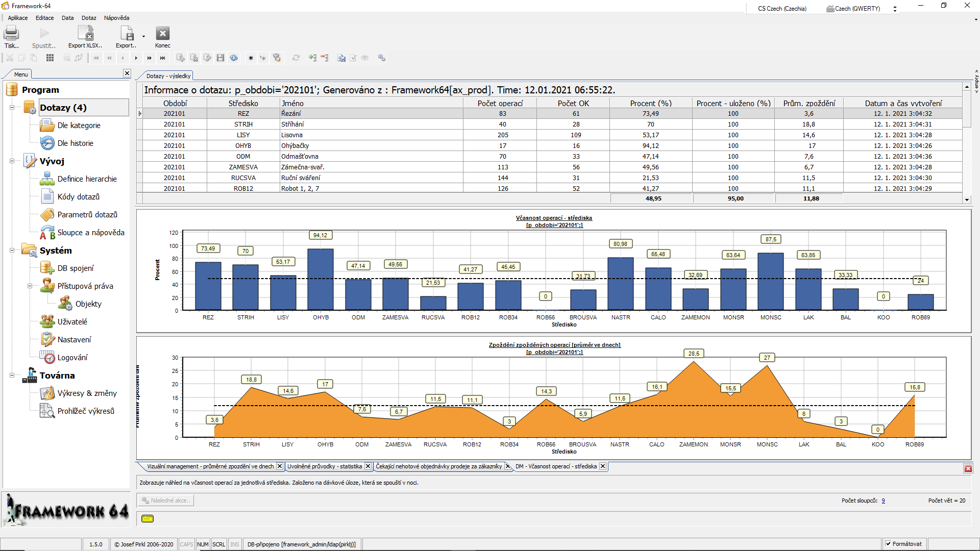Close Uvolněné průvodky - statistika tab
This screenshot has height=551, width=980.
(367, 466)
